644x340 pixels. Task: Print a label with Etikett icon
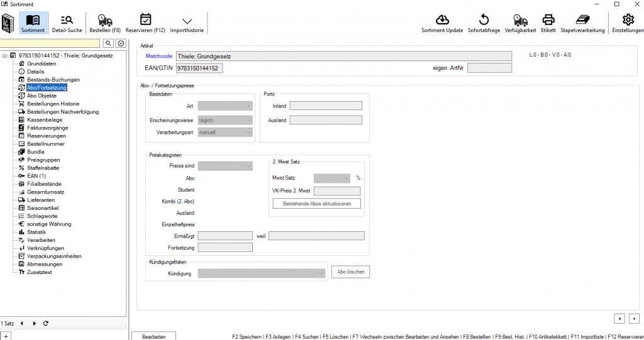click(548, 21)
